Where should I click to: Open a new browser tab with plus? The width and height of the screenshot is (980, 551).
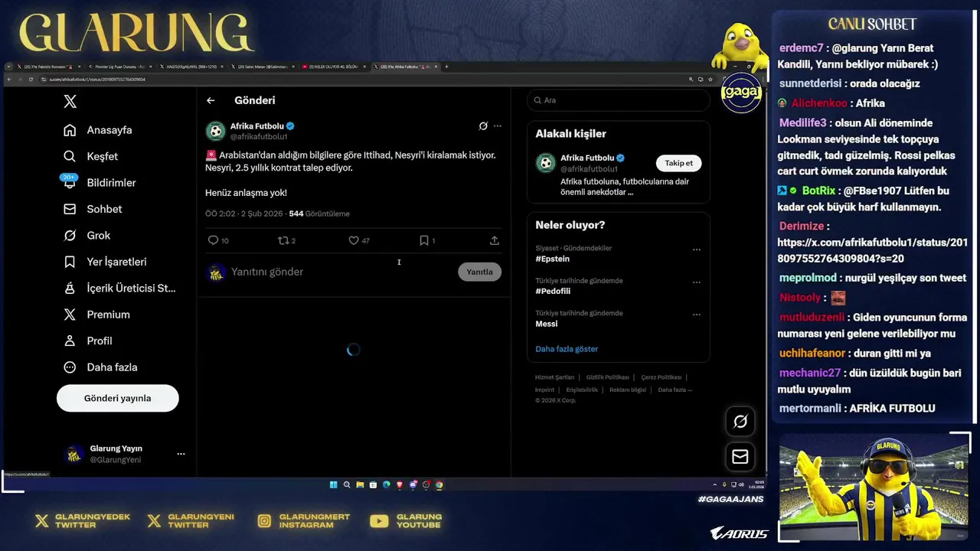tap(446, 67)
